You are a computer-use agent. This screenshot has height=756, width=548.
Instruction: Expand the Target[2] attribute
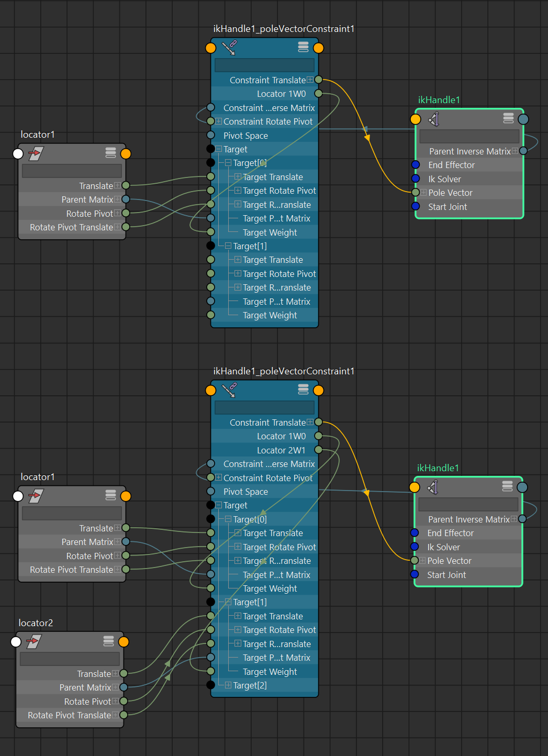coord(228,685)
